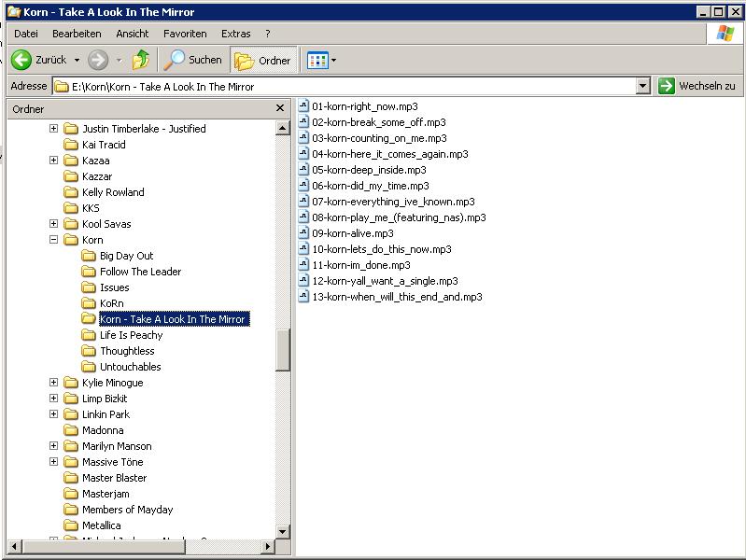Click the 05-korn-deep_inside.mp3 file icon
746x560 pixels.
tap(303, 169)
